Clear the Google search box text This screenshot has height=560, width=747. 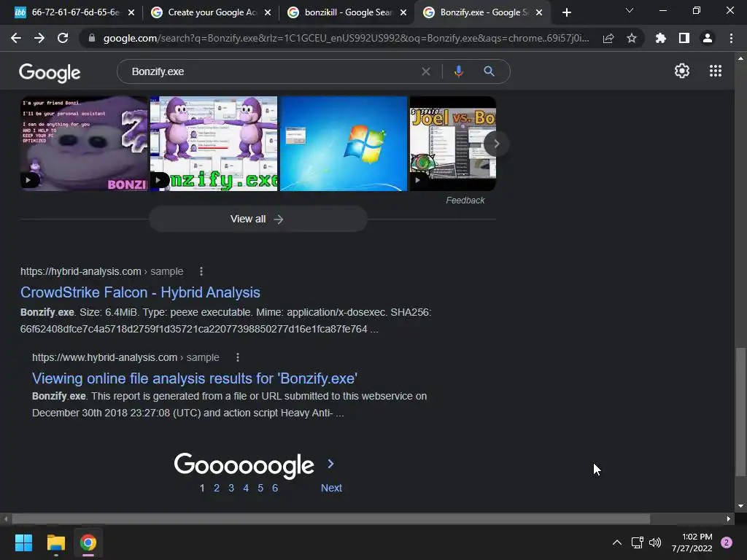[x=426, y=72]
